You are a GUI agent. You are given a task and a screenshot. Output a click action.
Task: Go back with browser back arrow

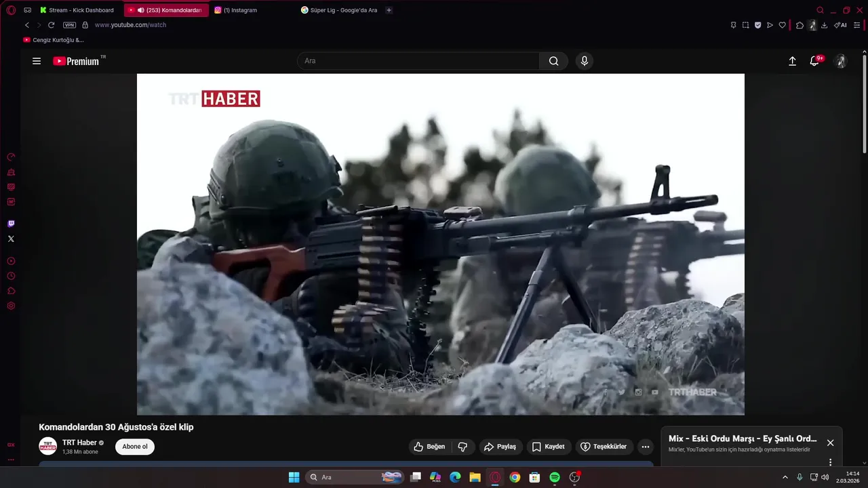(x=27, y=25)
